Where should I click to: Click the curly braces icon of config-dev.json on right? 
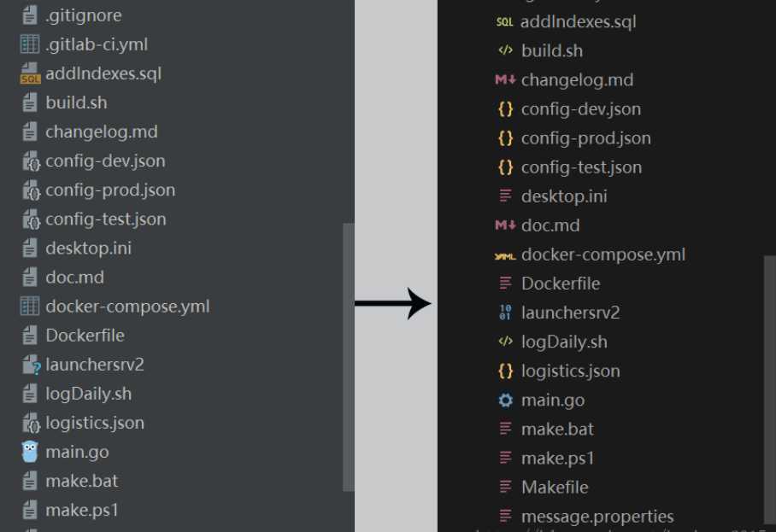click(x=505, y=108)
